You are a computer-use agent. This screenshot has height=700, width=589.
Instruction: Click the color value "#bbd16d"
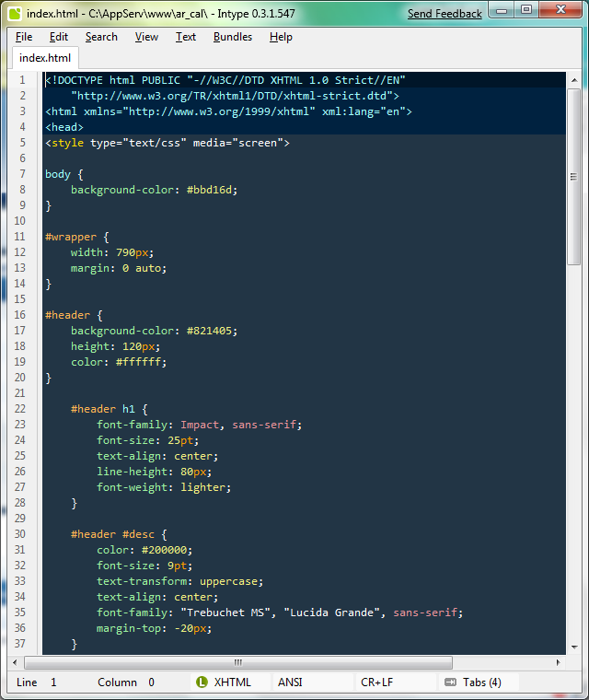click(x=210, y=190)
